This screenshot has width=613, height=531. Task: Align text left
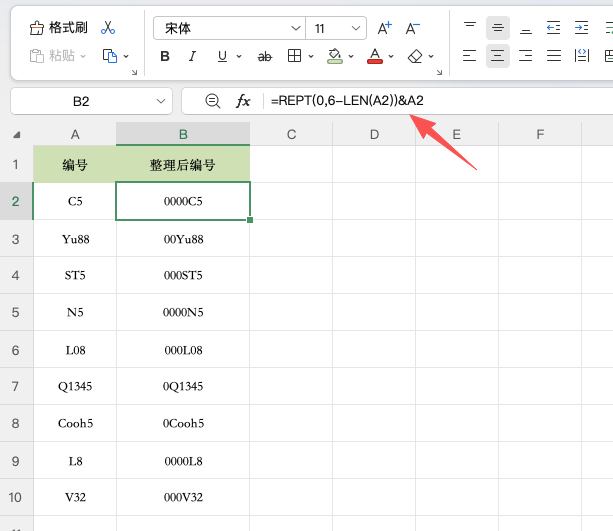pos(469,56)
